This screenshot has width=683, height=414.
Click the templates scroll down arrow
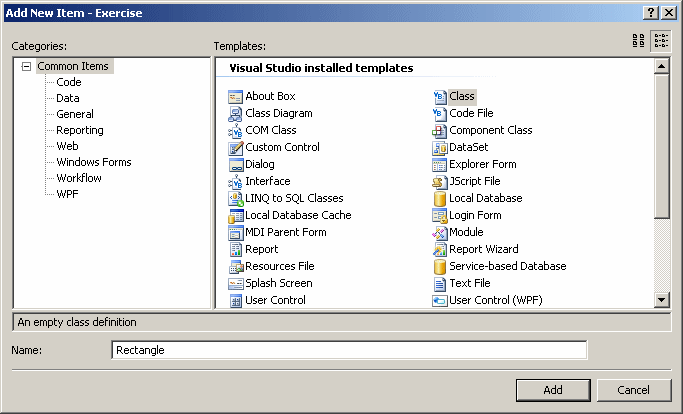click(x=662, y=299)
